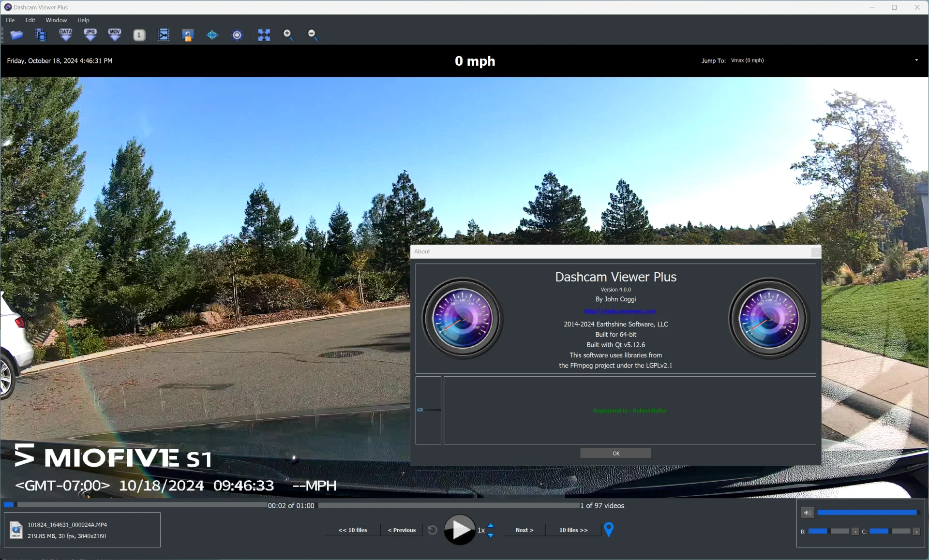The image size is (929, 560).
Task: Decrease playback speed with the down arrow
Action: click(x=491, y=535)
